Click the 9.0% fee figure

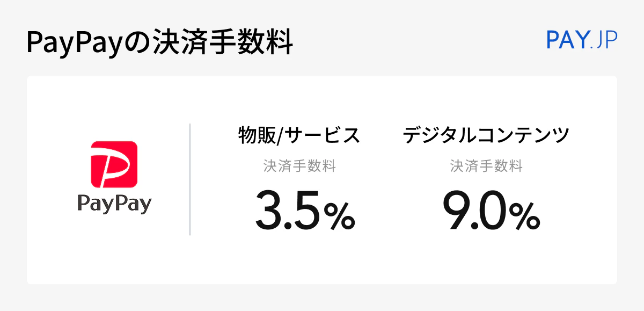[x=491, y=210]
